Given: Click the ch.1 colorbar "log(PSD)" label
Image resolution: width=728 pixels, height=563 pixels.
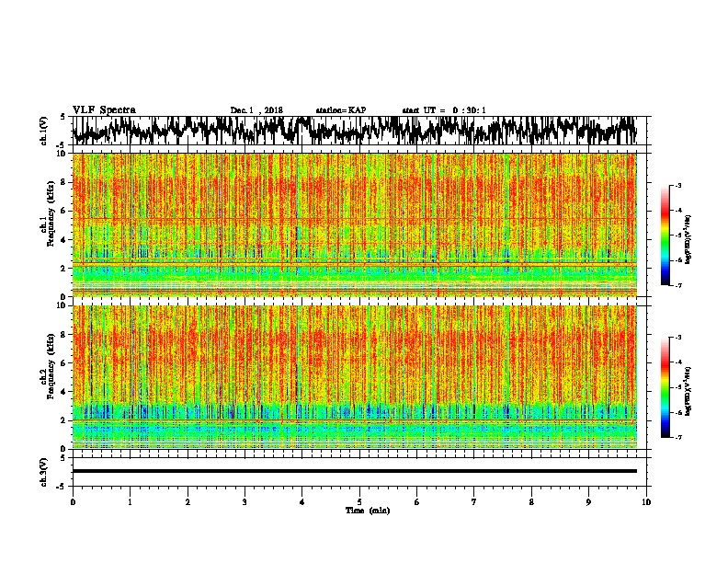Looking at the screenshot, I should [688, 240].
